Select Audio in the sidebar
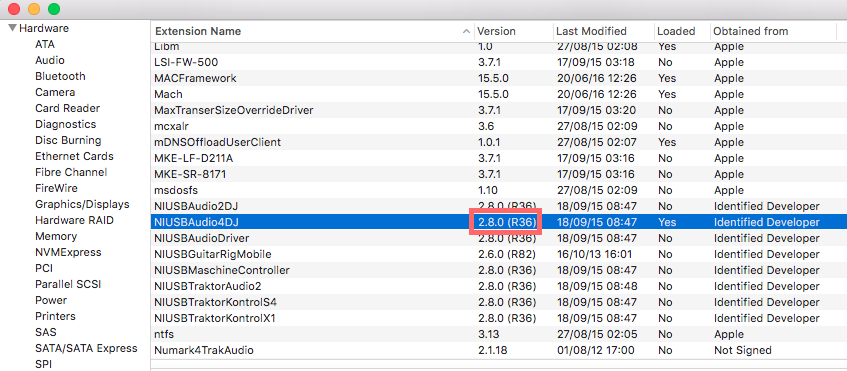This screenshot has height=371, width=847. (50, 60)
